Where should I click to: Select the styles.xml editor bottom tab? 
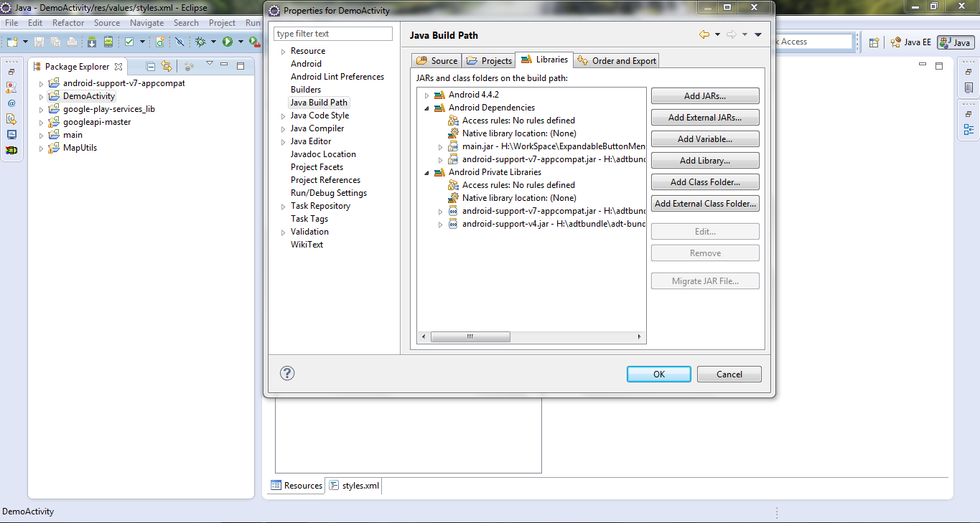[355, 486]
